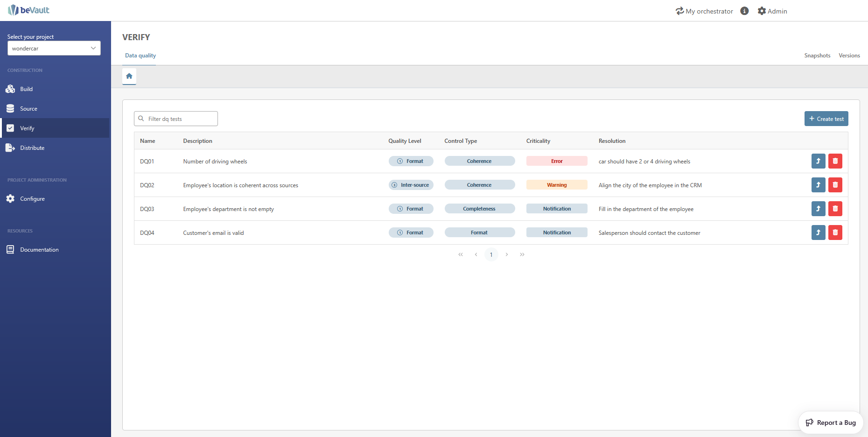The height and width of the screenshot is (437, 868).
Task: Go to the next page arrow
Action: pos(507,254)
